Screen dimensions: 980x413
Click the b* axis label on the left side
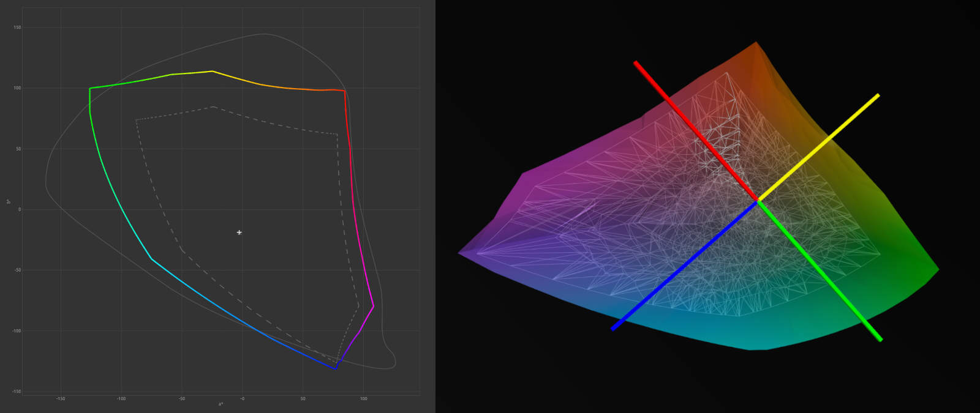[x=7, y=201]
